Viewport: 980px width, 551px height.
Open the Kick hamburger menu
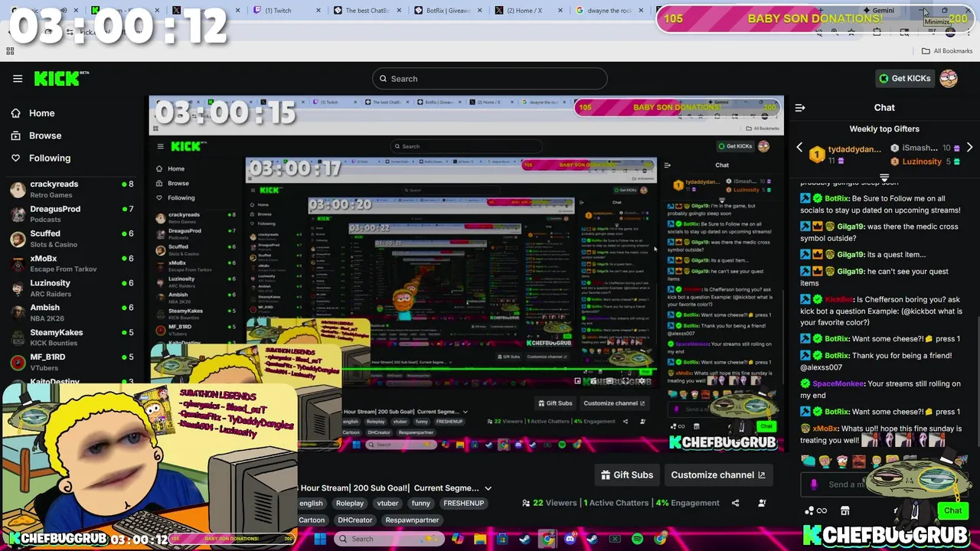pyautogui.click(x=18, y=78)
